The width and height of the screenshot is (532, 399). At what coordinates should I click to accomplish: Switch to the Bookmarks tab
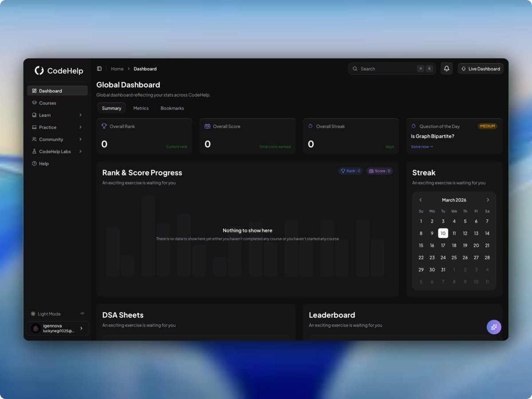[172, 108]
